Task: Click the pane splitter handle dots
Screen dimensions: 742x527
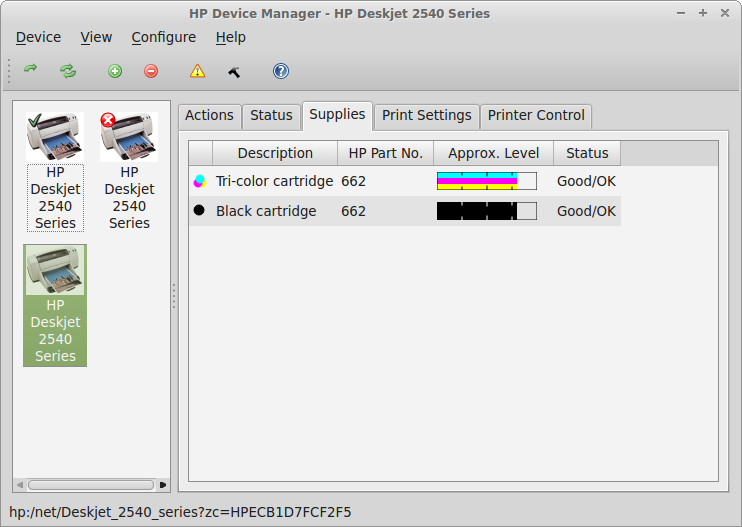Action: coord(174,296)
